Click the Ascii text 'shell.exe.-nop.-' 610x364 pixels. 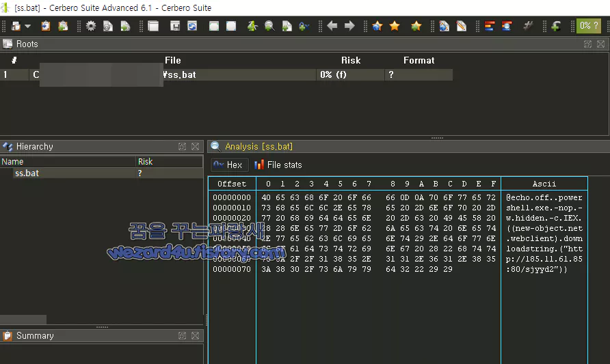click(544, 208)
